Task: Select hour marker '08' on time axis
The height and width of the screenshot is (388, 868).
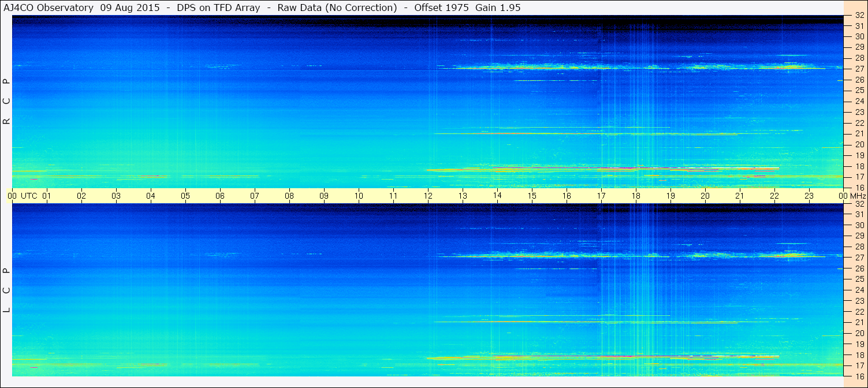Action: tap(289, 196)
